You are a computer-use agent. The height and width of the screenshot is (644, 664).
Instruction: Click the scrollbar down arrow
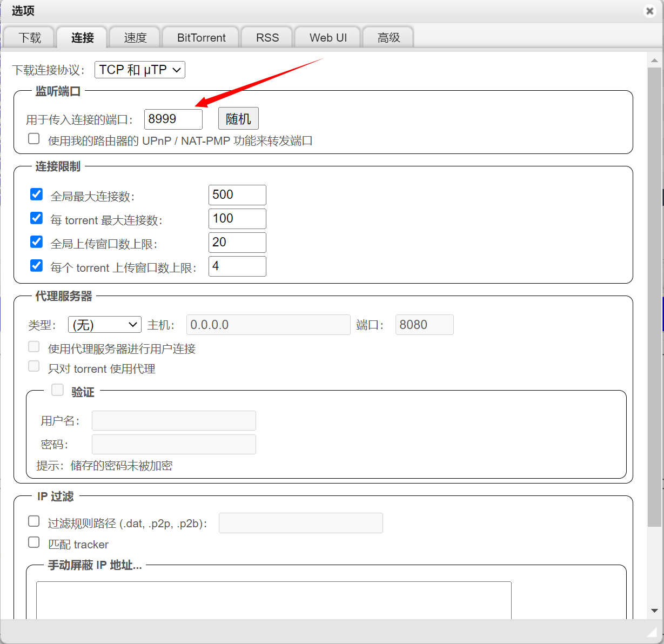coord(654,611)
